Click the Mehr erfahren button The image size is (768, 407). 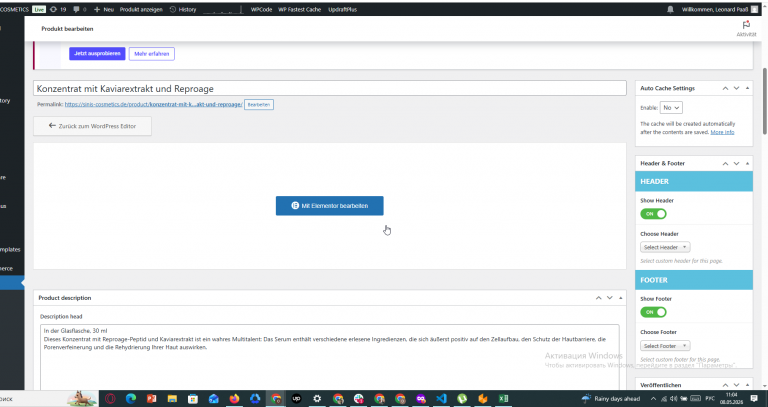pyautogui.click(x=151, y=54)
